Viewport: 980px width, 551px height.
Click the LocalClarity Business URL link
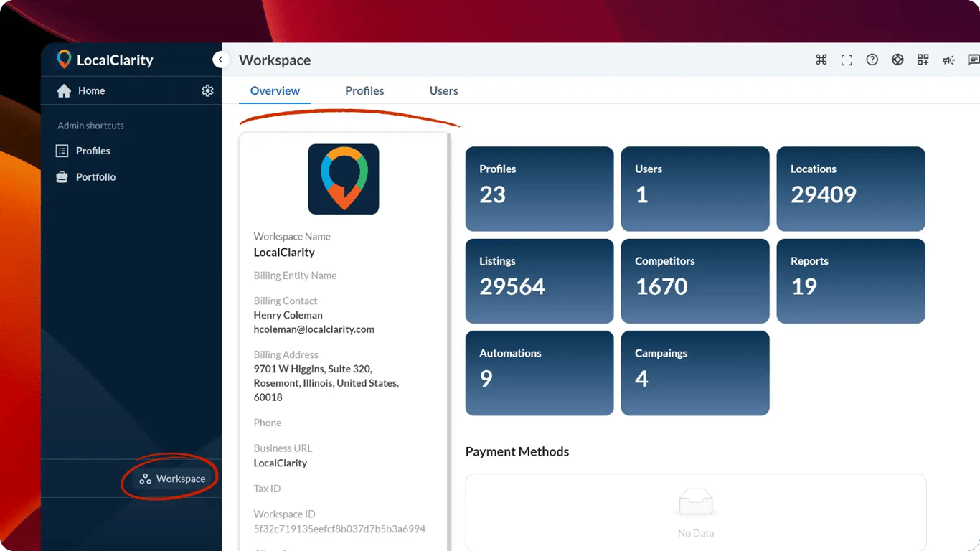(x=281, y=463)
